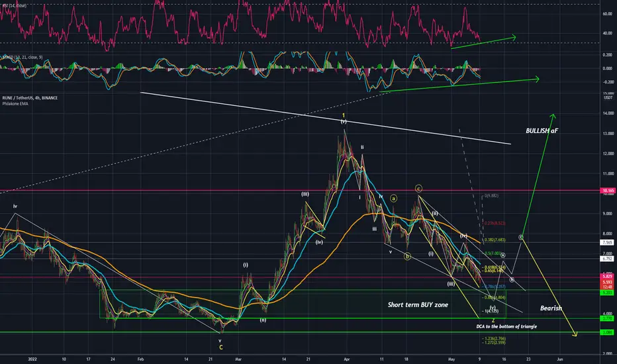617x364 pixels.
Task: Click the MACD (13, 21, close, 9) label
Action: coord(23,58)
